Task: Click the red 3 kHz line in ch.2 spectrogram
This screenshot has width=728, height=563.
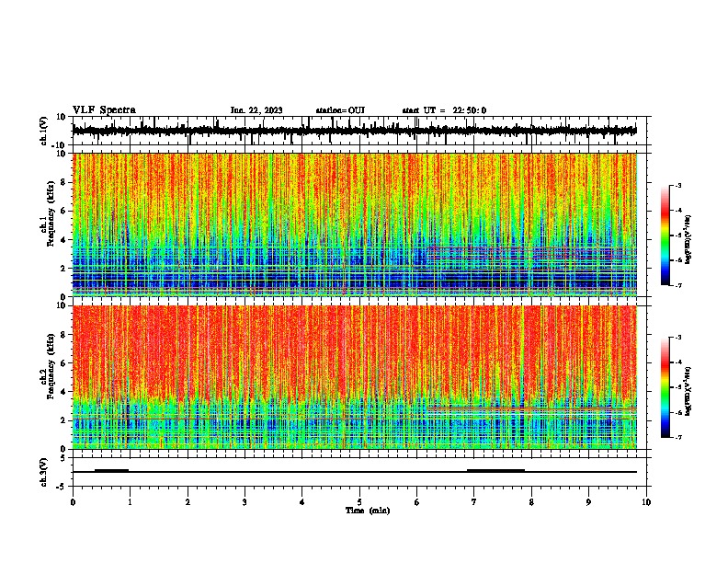Action: (x=531, y=408)
